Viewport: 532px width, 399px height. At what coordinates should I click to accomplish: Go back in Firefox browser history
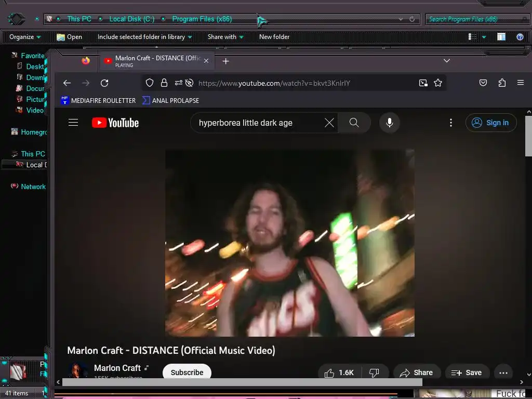tap(67, 83)
